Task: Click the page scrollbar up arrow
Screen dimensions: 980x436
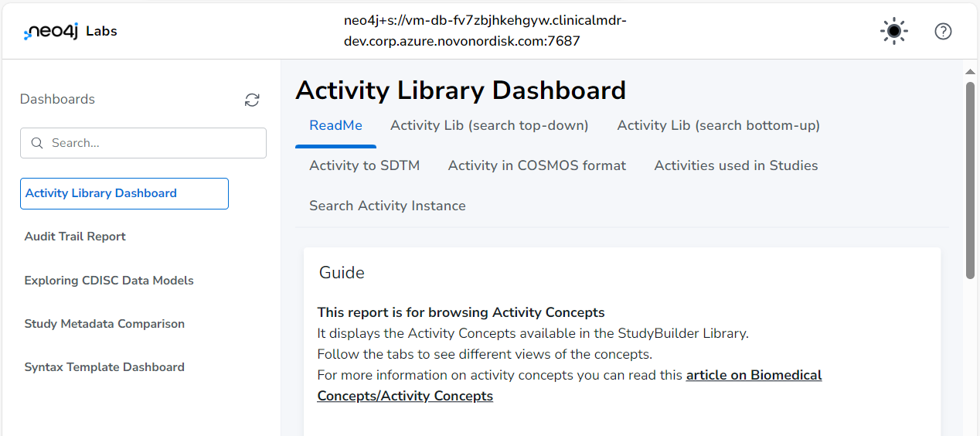Action: pyautogui.click(x=971, y=72)
